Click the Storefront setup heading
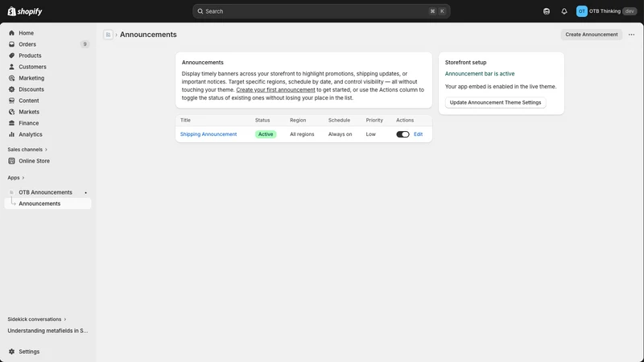 pos(466,63)
